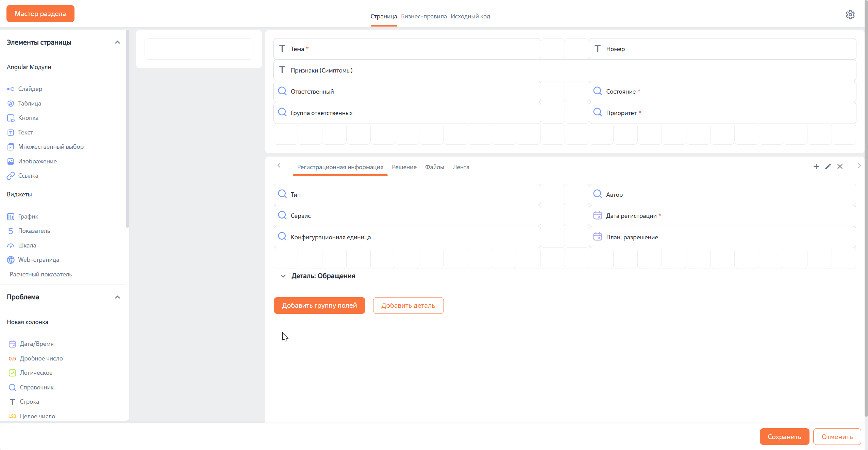Collapse the Проблема section
Viewport: 868px width, 450px height.
click(117, 297)
